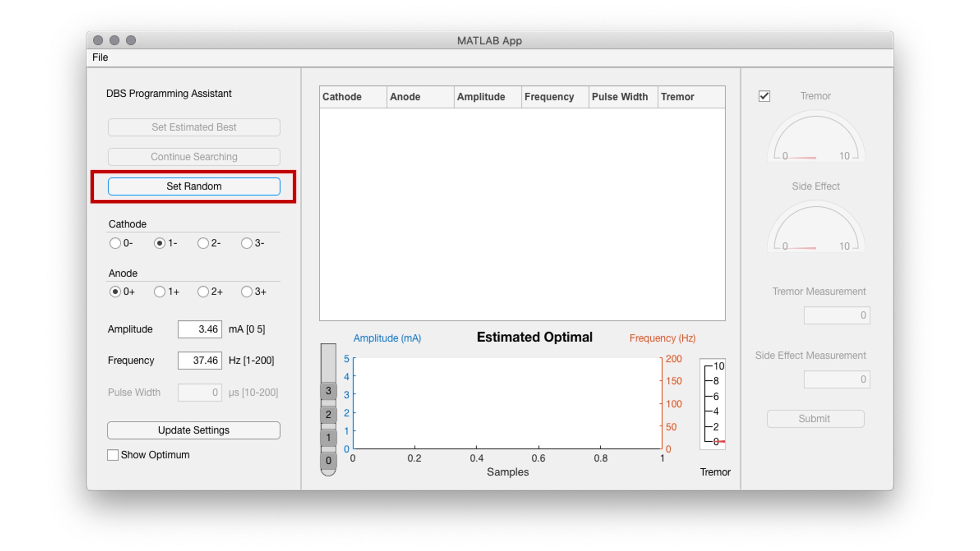
Task: Select the 2- Cathode radio button
Action: 203,243
